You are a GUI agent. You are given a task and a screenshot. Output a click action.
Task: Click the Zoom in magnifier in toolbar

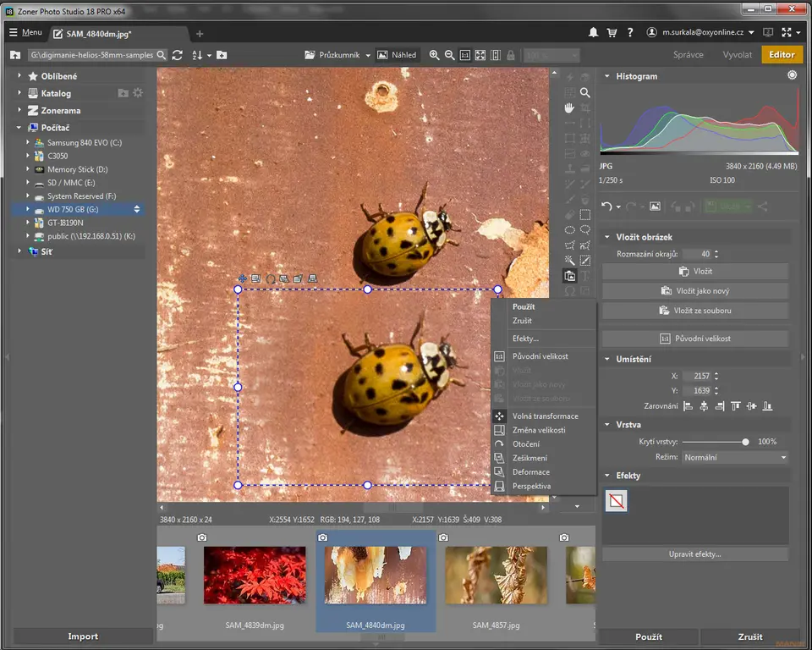(x=435, y=55)
